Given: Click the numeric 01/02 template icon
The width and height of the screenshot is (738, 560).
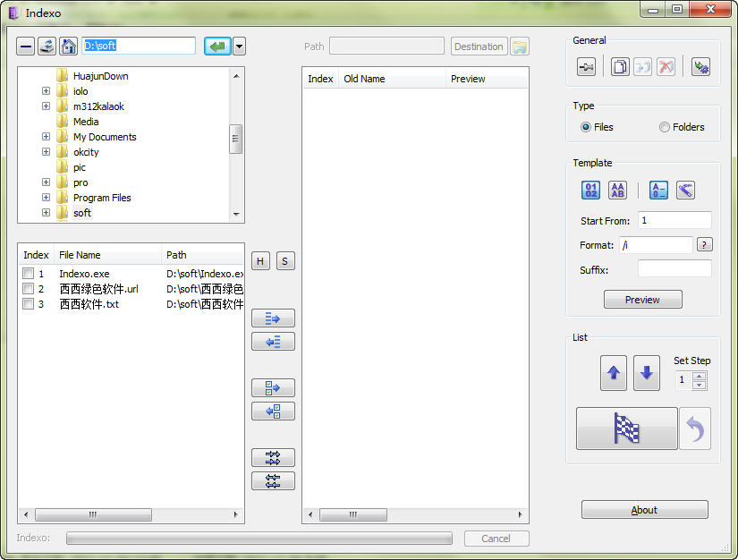Looking at the screenshot, I should 591,190.
